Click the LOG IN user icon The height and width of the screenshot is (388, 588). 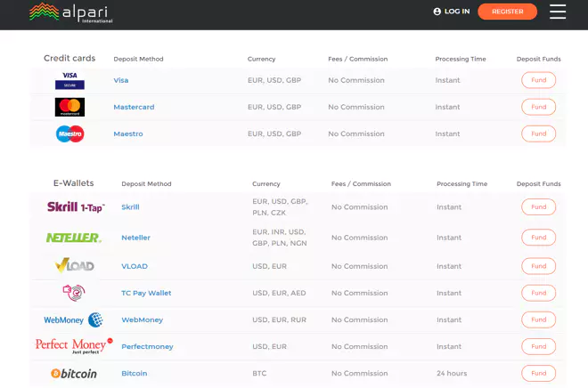tap(437, 12)
